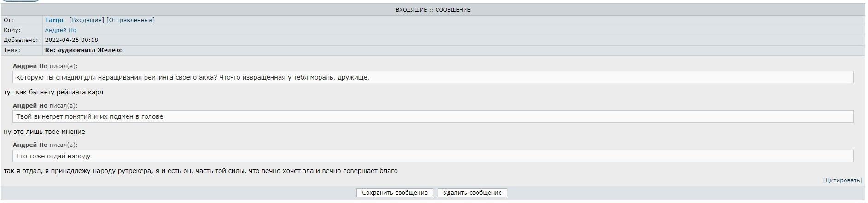
Task: Click the Сохранить сообщение button
Action: point(395,193)
